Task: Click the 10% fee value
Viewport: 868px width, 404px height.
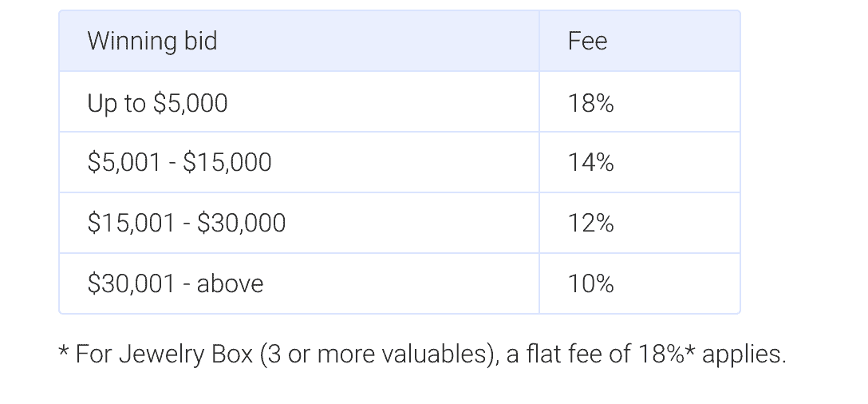Action: tap(590, 283)
